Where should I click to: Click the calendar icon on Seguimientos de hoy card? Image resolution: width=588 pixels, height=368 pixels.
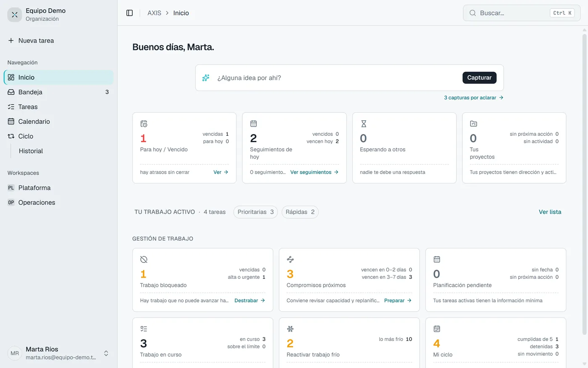254,124
